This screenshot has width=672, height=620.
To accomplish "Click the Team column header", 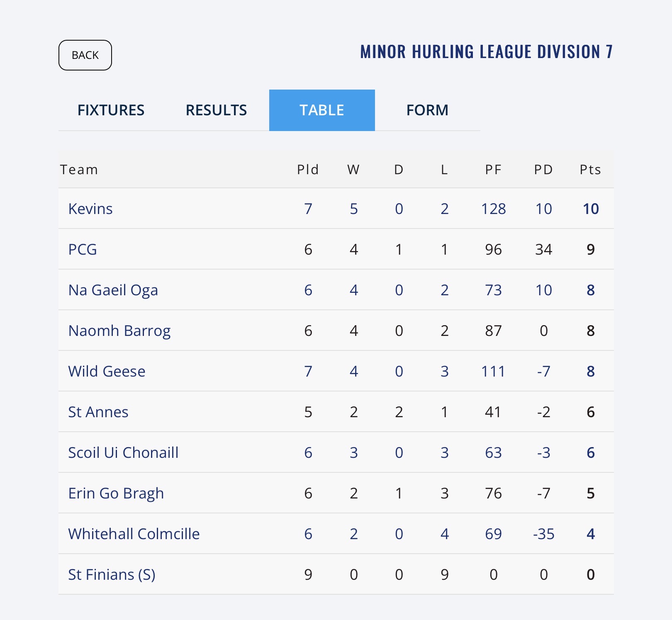I will pyautogui.click(x=79, y=170).
